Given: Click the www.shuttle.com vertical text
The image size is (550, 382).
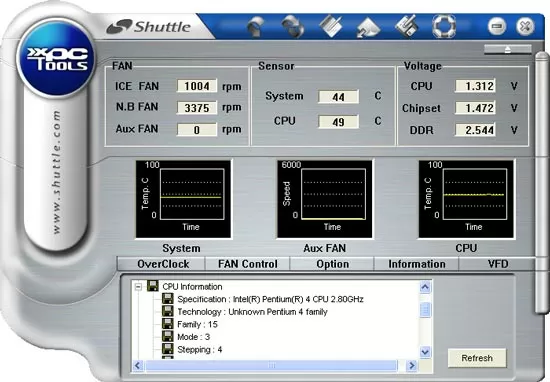Looking at the screenshot, I should (x=56, y=172).
